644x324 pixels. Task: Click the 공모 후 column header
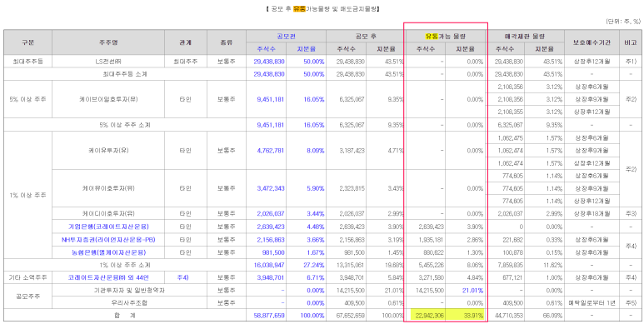point(366,36)
